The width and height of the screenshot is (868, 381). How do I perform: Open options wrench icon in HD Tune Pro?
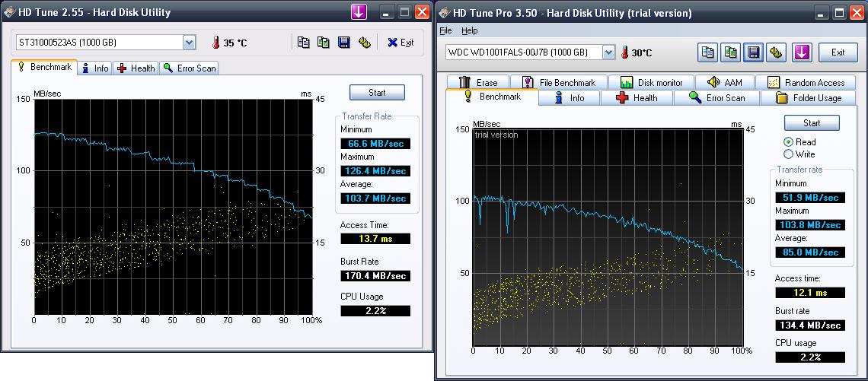tap(777, 52)
